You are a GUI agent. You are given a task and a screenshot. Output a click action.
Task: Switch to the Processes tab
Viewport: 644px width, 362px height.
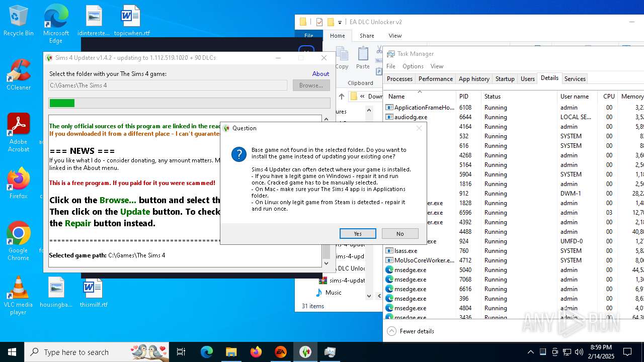pyautogui.click(x=399, y=79)
